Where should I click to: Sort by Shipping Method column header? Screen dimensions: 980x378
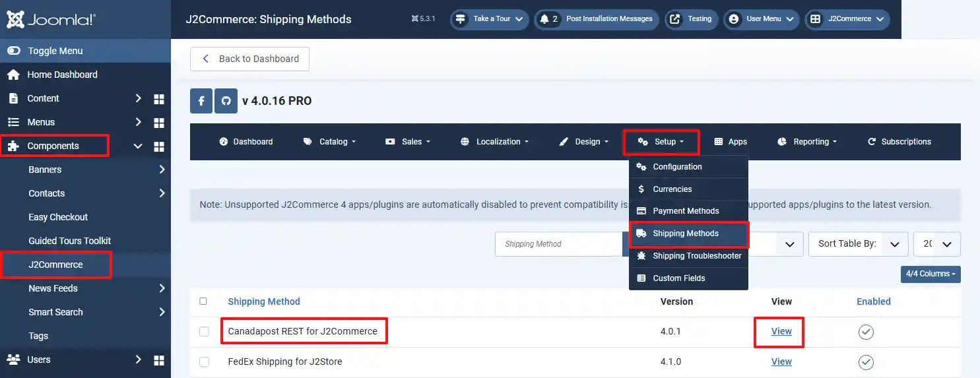pyautogui.click(x=264, y=301)
